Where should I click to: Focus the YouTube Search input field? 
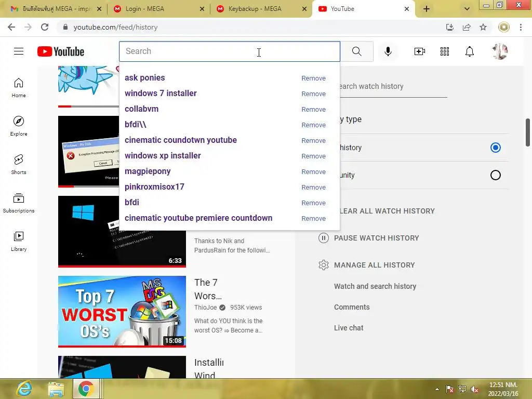(229, 51)
